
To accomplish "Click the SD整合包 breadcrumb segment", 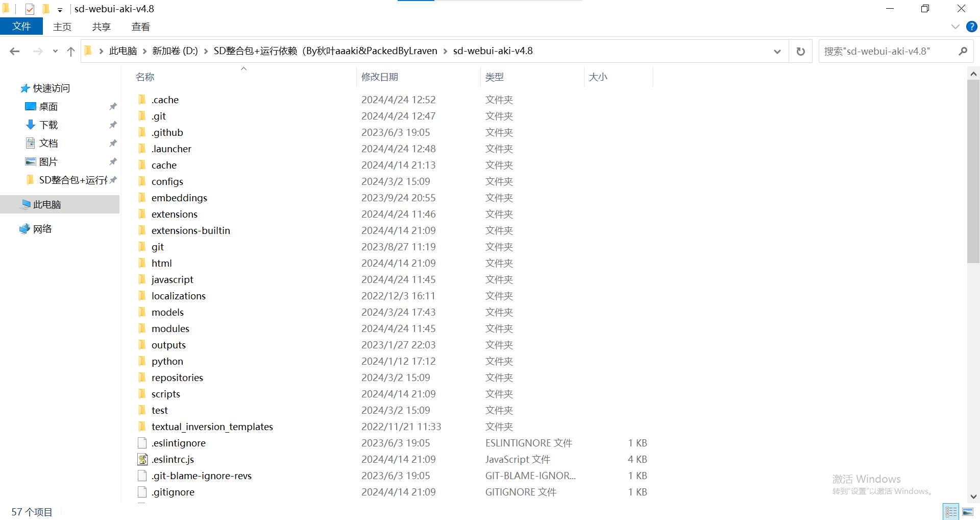I will click(x=325, y=51).
